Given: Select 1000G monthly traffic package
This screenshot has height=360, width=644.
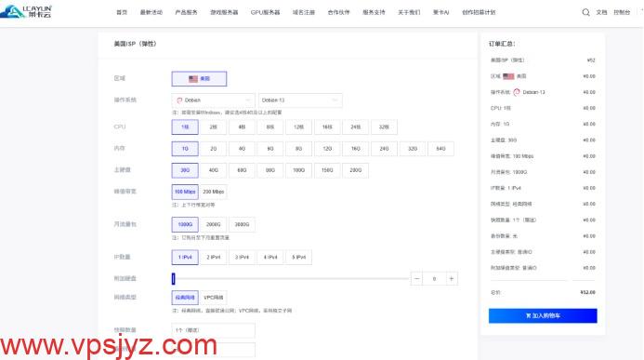Looking at the screenshot, I should tap(185, 224).
